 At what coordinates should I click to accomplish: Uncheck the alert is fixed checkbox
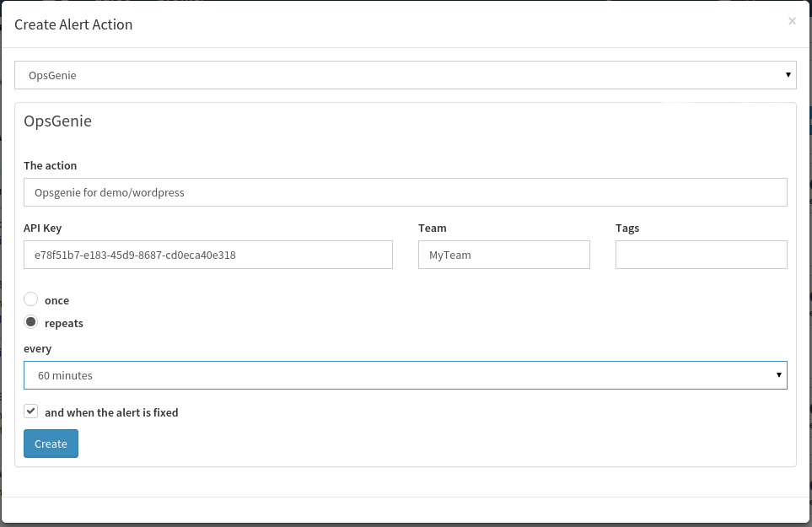(x=31, y=411)
